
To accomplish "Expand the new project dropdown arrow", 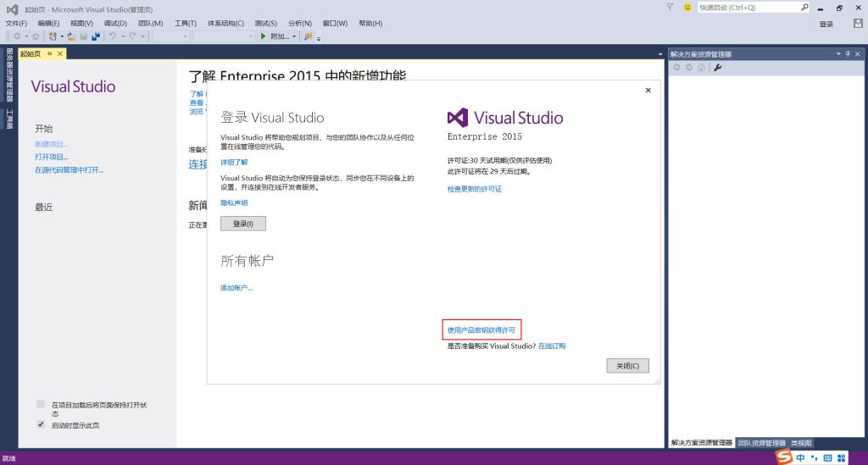I will coord(61,37).
